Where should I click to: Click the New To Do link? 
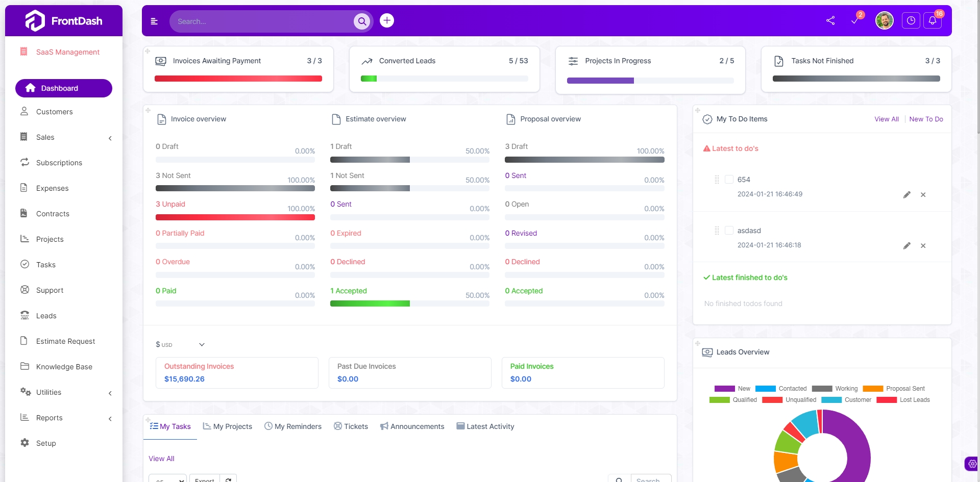click(x=926, y=119)
